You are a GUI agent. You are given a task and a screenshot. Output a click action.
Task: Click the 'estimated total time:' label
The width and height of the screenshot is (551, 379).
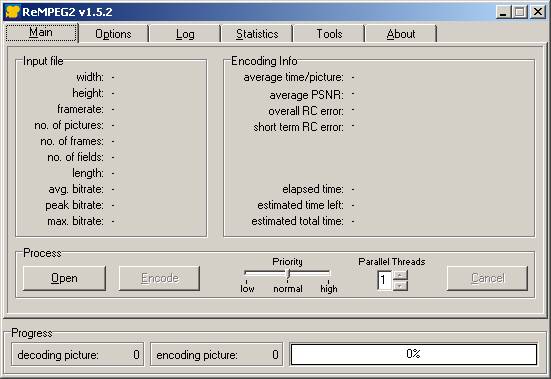coord(298,221)
